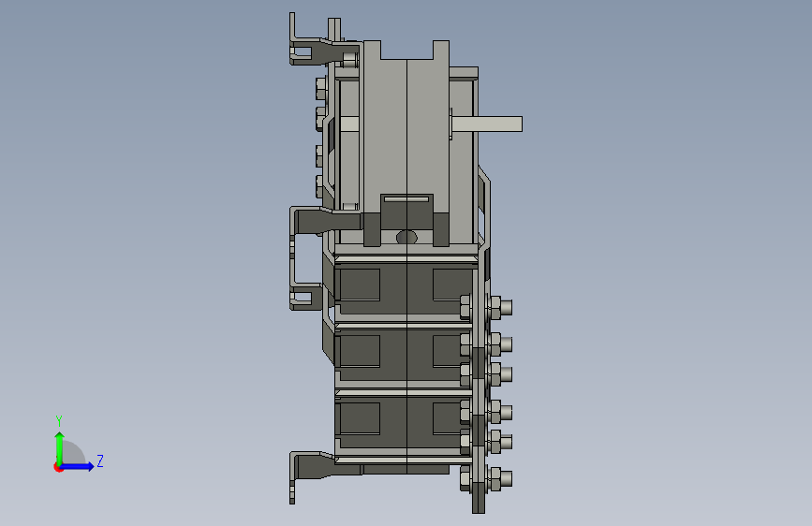Click the red origin point of the triad
The height and width of the screenshot is (526, 812).
click(x=58, y=467)
